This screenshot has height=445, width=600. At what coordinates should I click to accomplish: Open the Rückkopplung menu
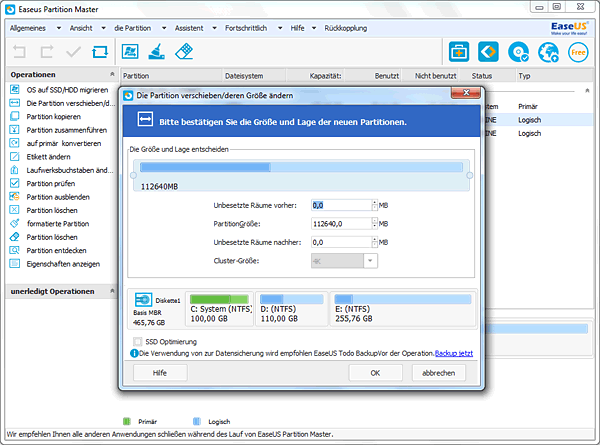click(x=346, y=28)
